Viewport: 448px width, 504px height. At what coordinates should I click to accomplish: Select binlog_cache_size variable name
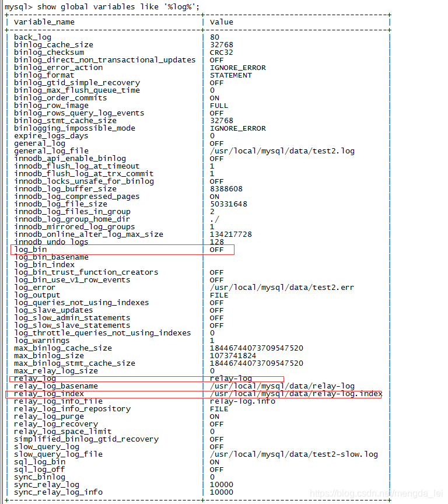[54, 45]
